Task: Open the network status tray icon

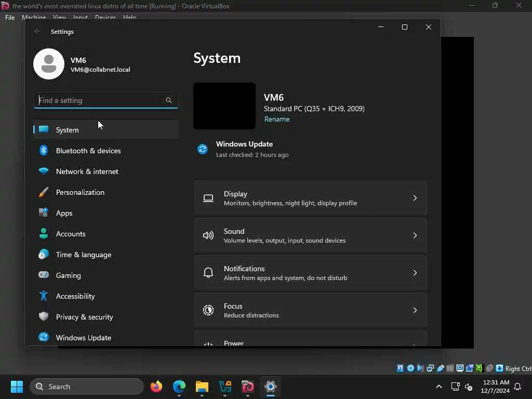Action: [455, 387]
